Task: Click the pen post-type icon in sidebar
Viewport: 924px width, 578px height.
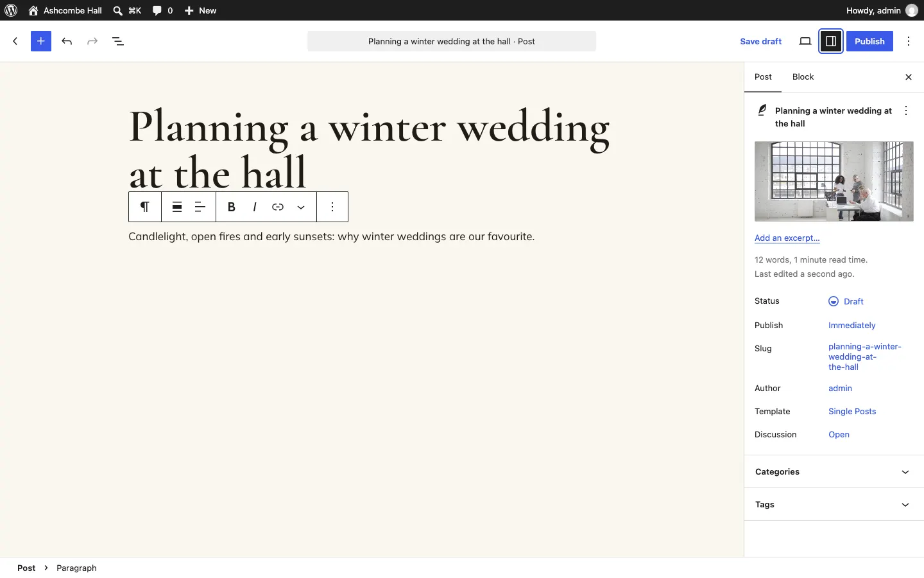Action: click(762, 110)
